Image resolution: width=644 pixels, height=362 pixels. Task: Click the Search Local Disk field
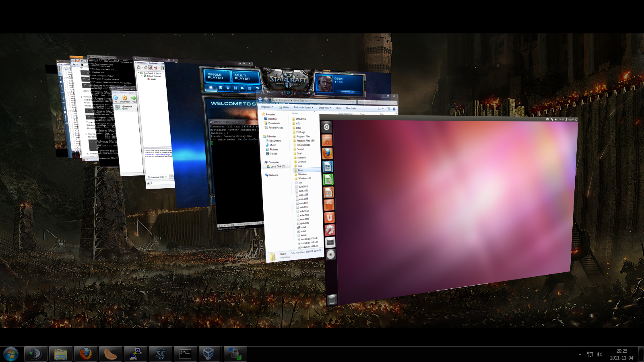(377, 102)
